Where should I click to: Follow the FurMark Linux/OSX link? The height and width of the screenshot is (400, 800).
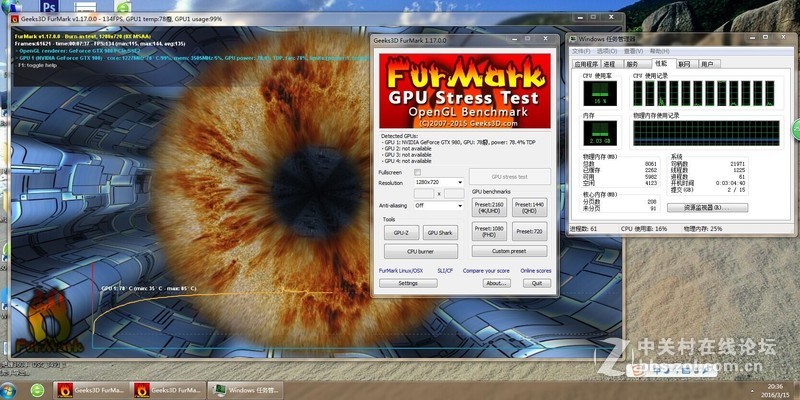coord(401,270)
